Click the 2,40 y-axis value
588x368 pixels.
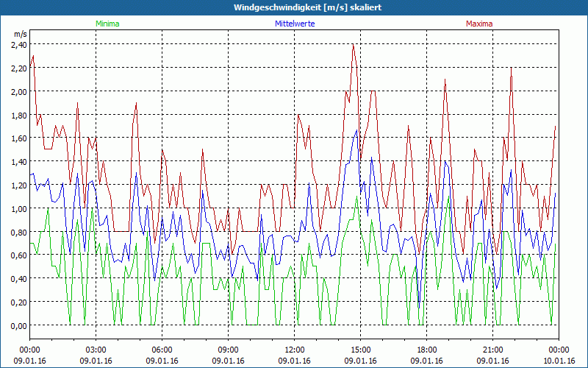pyautogui.click(x=19, y=45)
